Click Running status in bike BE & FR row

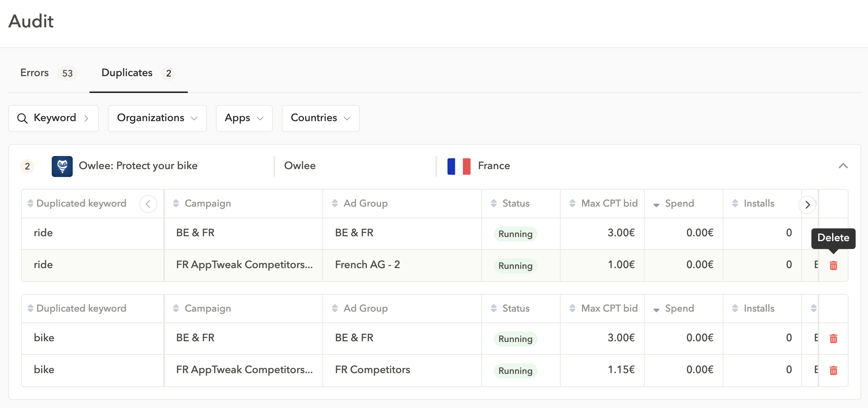tap(515, 339)
